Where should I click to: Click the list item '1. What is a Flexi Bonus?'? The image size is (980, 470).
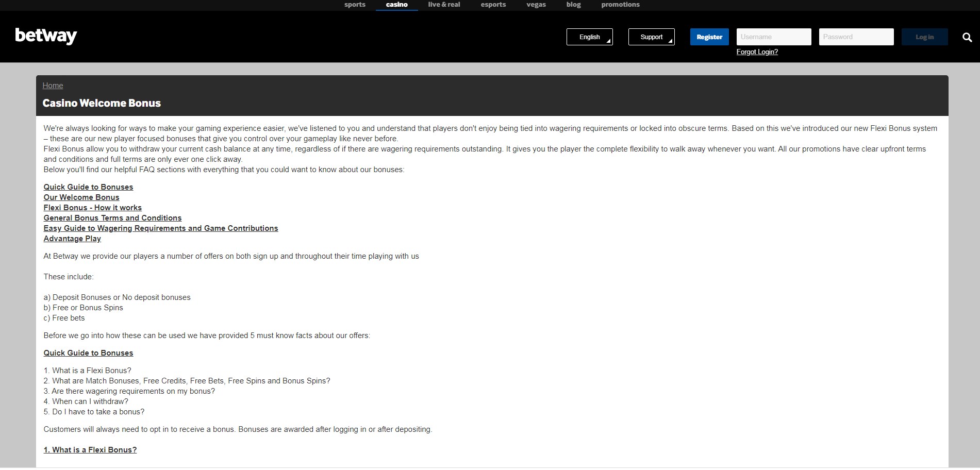88,371
